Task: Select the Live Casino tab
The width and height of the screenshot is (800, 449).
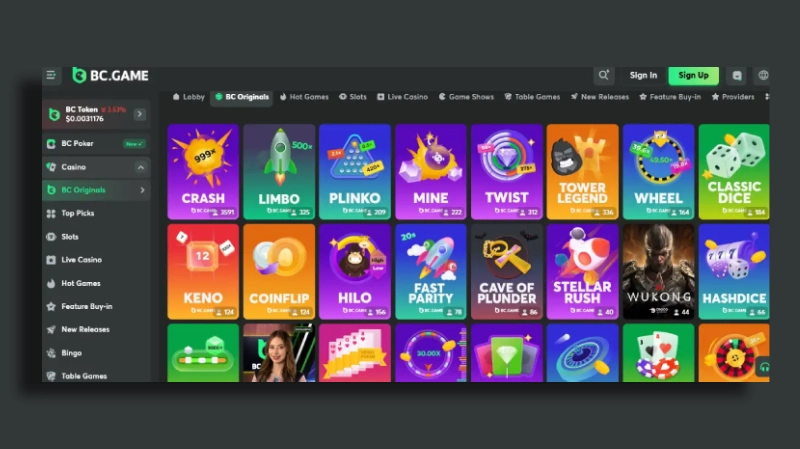Action: [402, 97]
